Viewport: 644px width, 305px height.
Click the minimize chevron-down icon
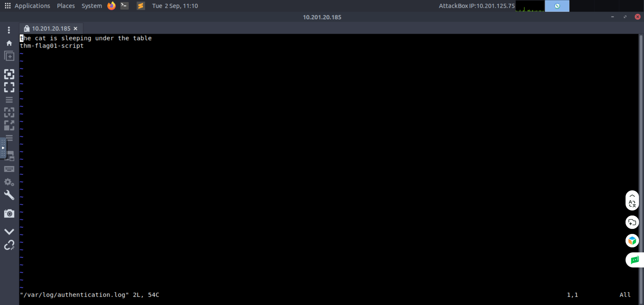click(9, 232)
